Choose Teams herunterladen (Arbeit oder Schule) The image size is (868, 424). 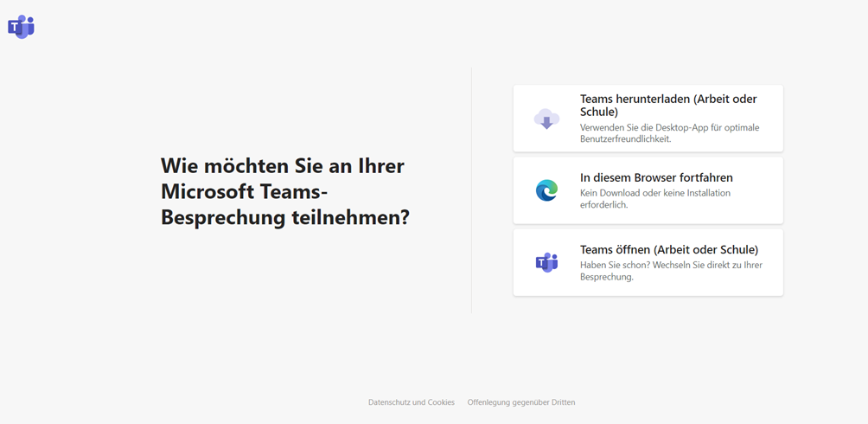click(x=648, y=118)
